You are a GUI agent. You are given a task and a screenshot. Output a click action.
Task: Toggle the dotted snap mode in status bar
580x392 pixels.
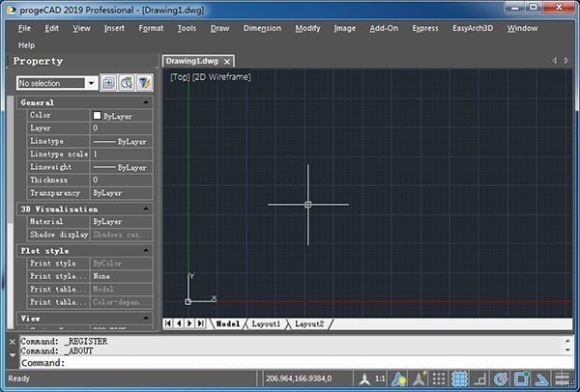pyautogui.click(x=438, y=378)
